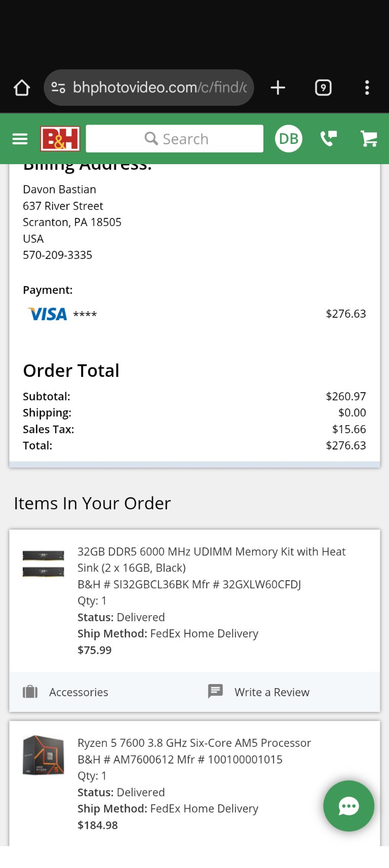This screenshot has width=389, height=868.
Task: Tap the browser home icon
Action: coord(22,88)
